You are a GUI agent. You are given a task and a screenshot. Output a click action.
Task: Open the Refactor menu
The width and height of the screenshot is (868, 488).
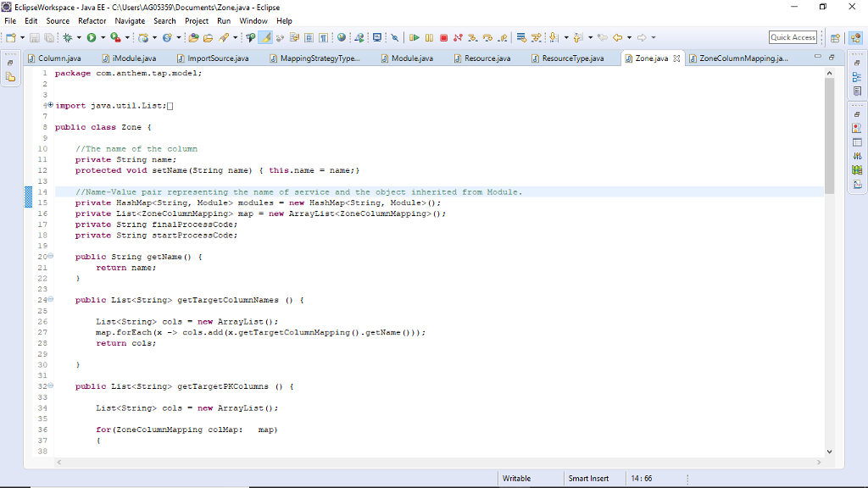(92, 21)
